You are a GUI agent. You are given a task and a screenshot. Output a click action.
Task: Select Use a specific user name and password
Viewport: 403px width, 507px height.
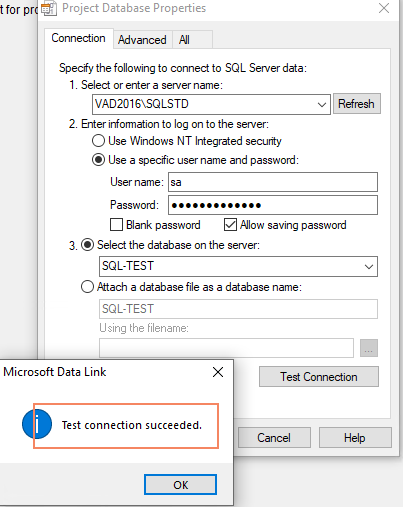pyautogui.click(x=98, y=160)
